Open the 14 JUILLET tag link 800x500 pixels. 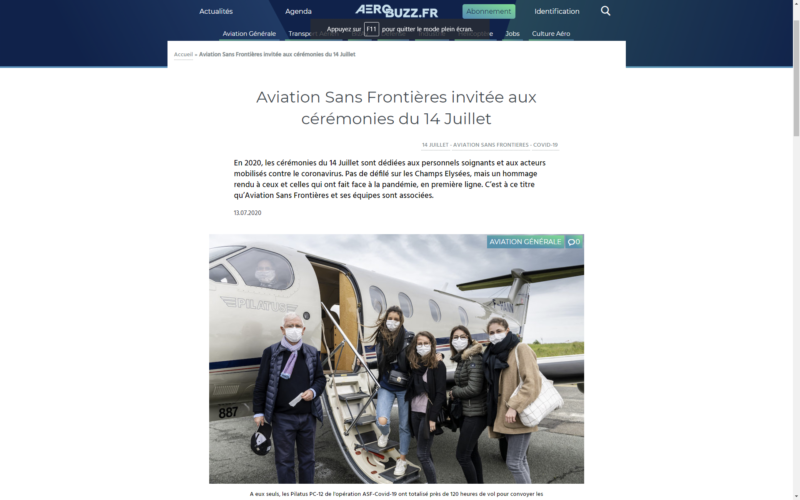point(435,145)
